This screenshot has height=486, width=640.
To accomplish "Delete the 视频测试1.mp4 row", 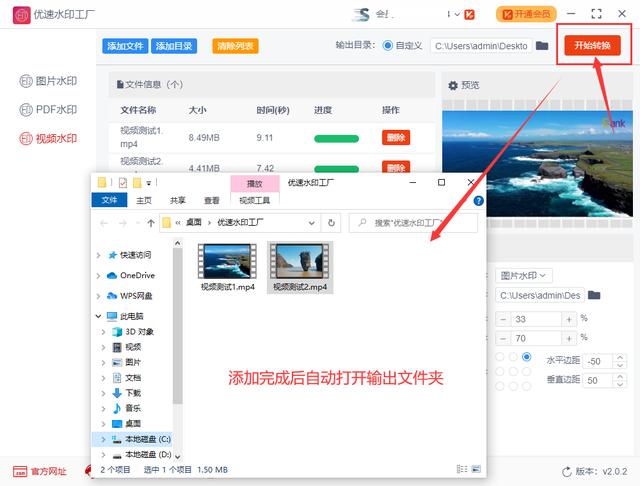I will (x=396, y=138).
